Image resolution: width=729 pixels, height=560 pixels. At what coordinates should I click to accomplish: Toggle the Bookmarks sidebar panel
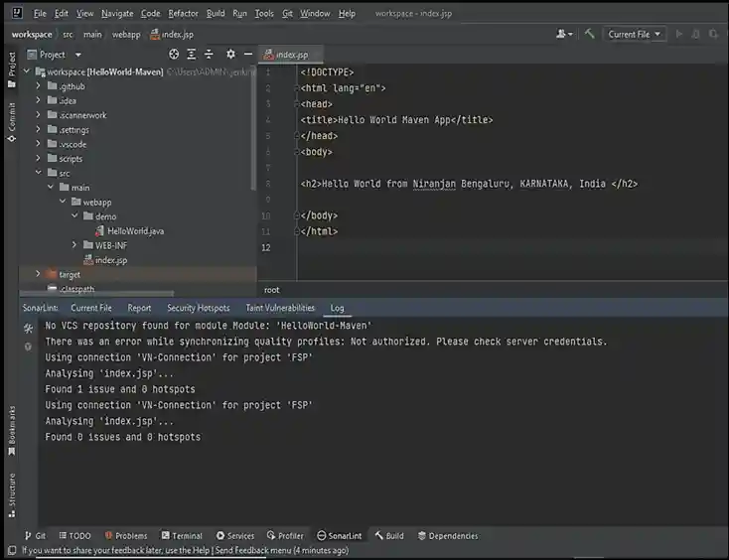12,425
